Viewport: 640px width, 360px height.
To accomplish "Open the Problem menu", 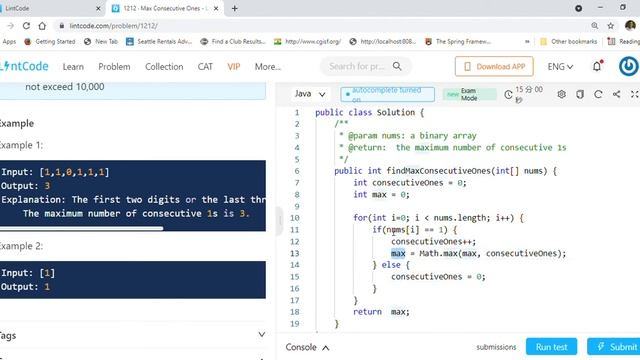I will tap(114, 67).
